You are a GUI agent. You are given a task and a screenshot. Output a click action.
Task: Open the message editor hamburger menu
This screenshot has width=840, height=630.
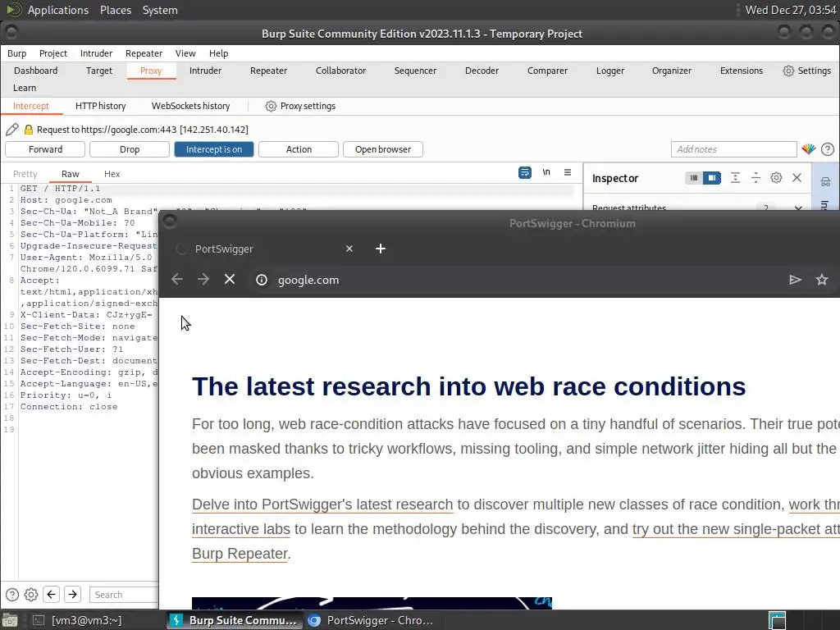pos(568,172)
